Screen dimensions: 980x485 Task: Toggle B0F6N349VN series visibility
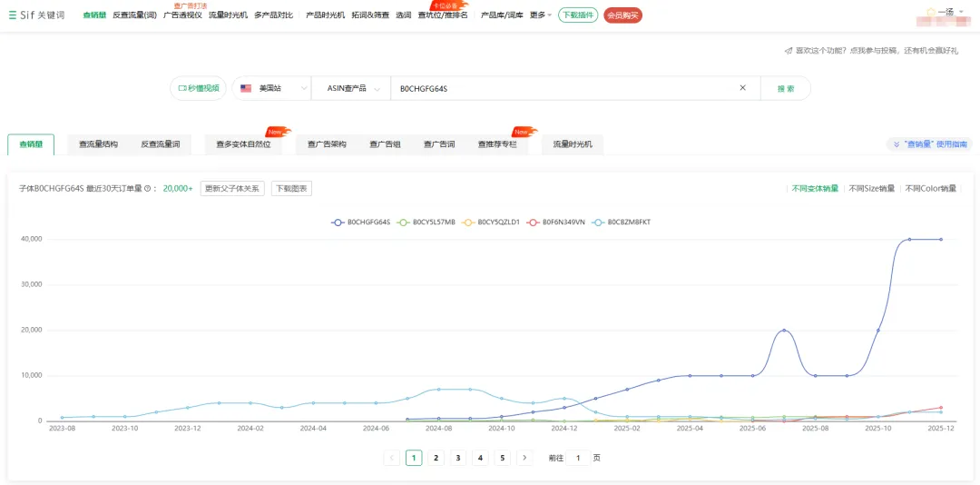[556, 222]
